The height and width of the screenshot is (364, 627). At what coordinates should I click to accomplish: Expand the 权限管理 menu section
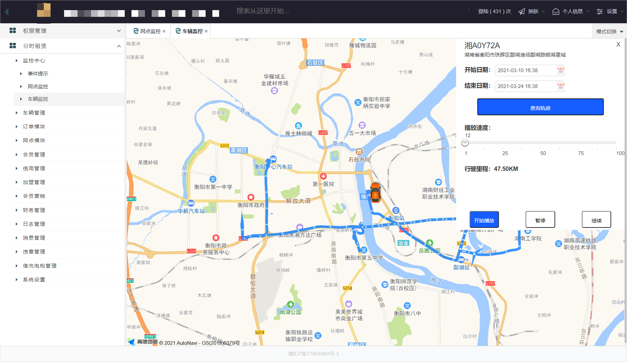point(119,31)
